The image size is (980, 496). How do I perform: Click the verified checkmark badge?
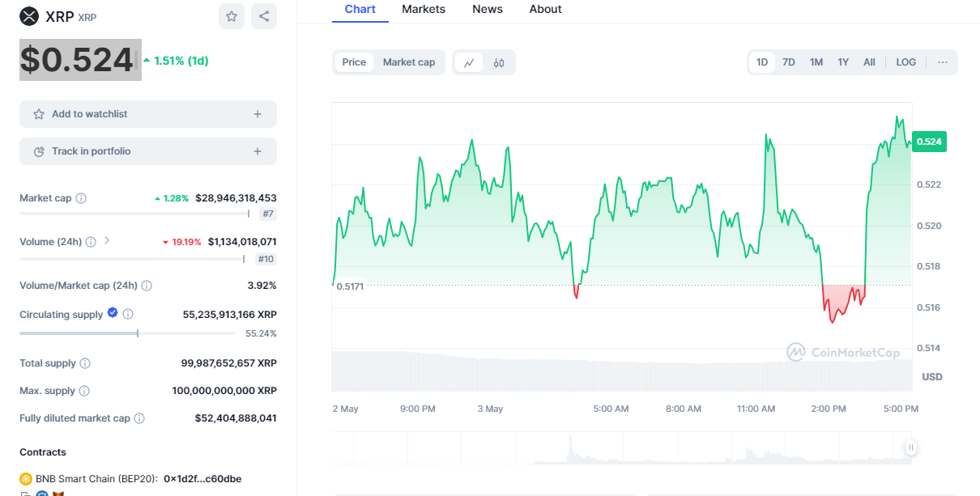pos(113,313)
